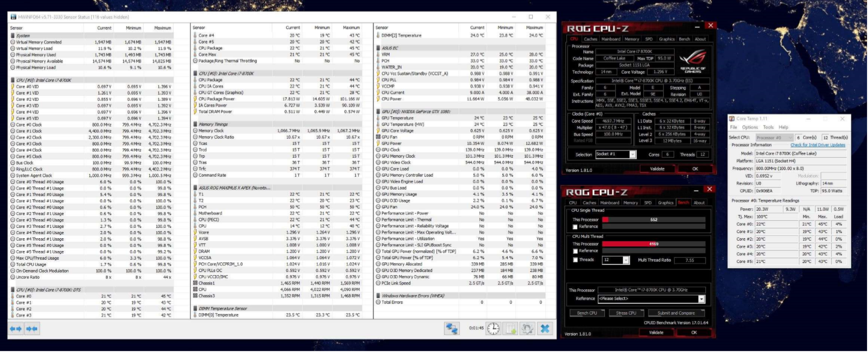Viewport: 868px width, 354px height.
Task: Open HWiNFO sensor settings gear icon
Action: click(527, 328)
